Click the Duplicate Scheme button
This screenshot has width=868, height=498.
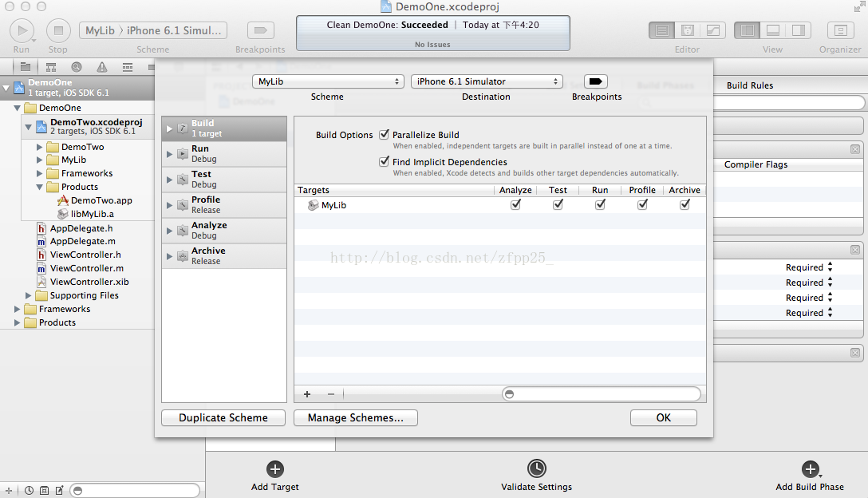[223, 417]
